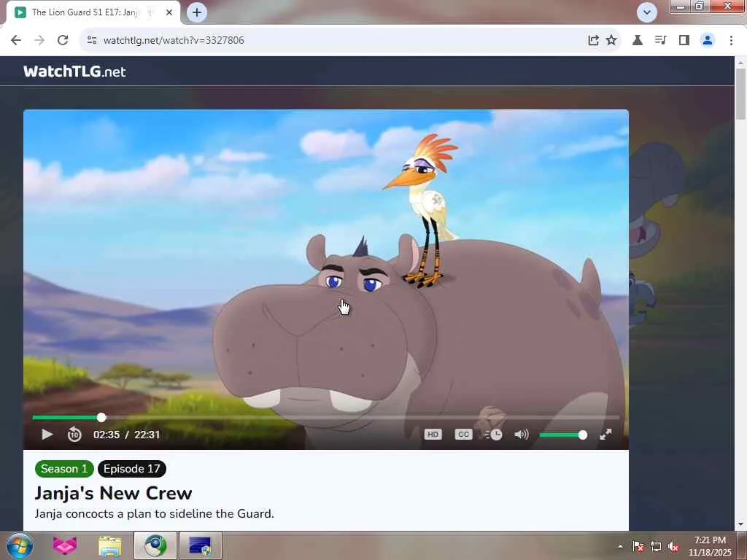747x560 pixels.
Task: Open media controls toolbar icon
Action: (661, 40)
